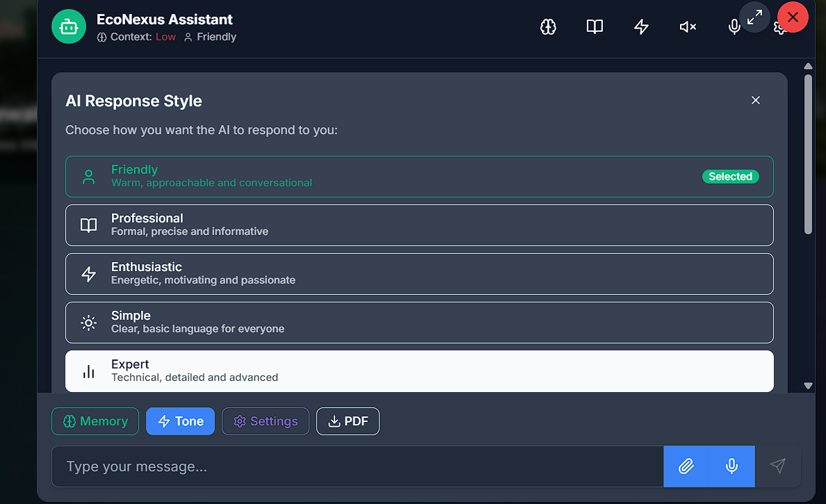The image size is (826, 504).
Task: Open the Settings button below panel
Action: click(x=266, y=421)
